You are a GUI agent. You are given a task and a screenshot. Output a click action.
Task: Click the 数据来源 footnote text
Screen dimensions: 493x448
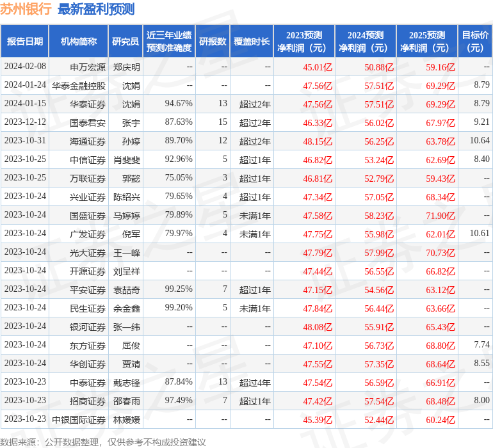click(103, 442)
